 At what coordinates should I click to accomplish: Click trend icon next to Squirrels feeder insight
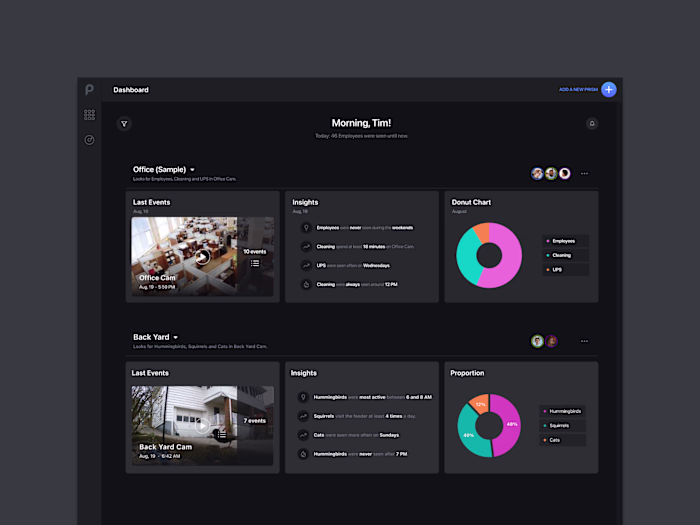pyautogui.click(x=303, y=416)
